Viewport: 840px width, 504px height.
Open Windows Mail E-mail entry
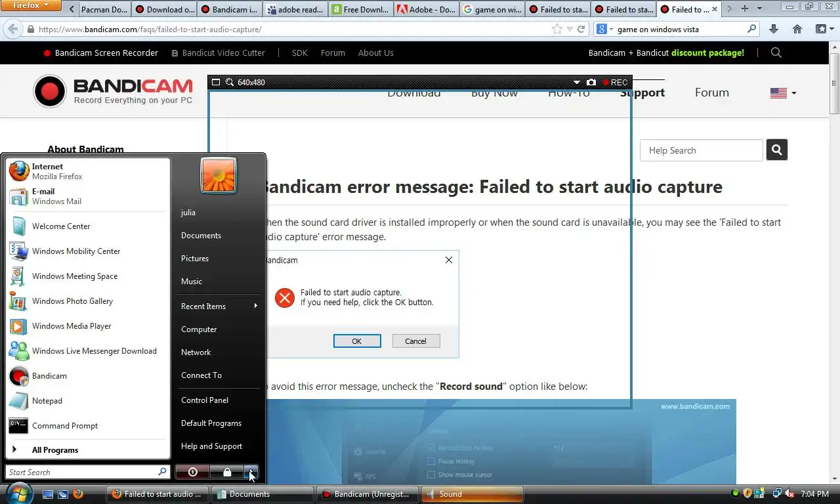(x=88, y=196)
